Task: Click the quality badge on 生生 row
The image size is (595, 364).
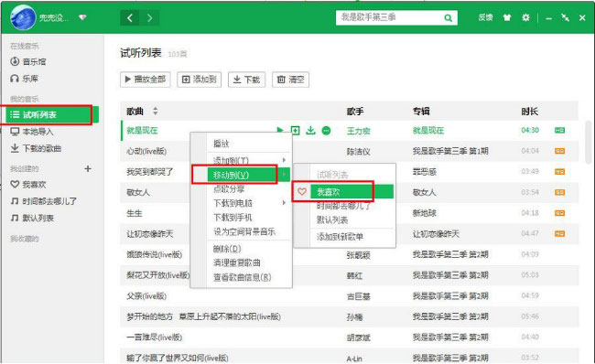Action: pos(559,213)
